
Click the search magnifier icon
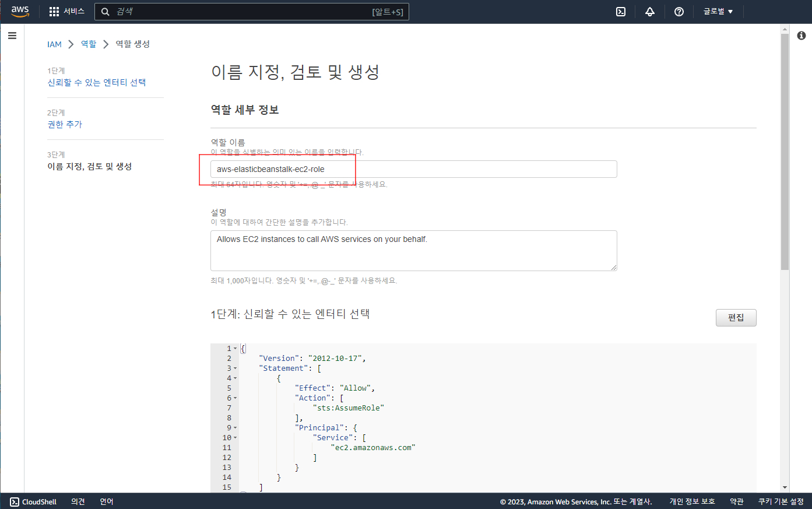click(x=106, y=12)
